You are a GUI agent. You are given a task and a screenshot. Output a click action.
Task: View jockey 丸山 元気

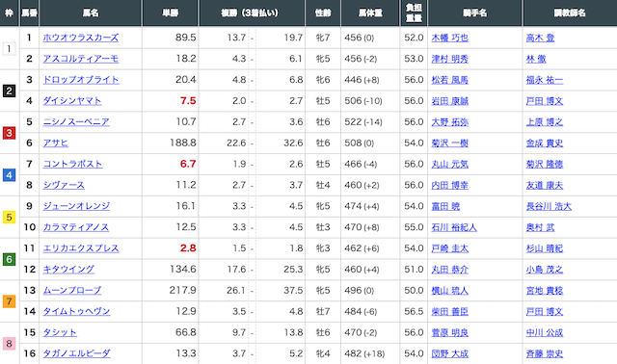(x=450, y=164)
